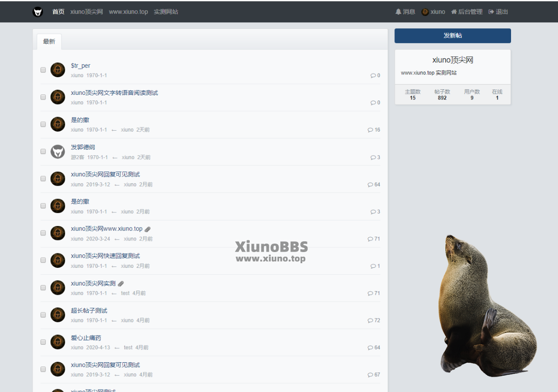
Task: Click reply bubble on xiuno顶尖网快速回复测试 row
Action: pyautogui.click(x=373, y=266)
